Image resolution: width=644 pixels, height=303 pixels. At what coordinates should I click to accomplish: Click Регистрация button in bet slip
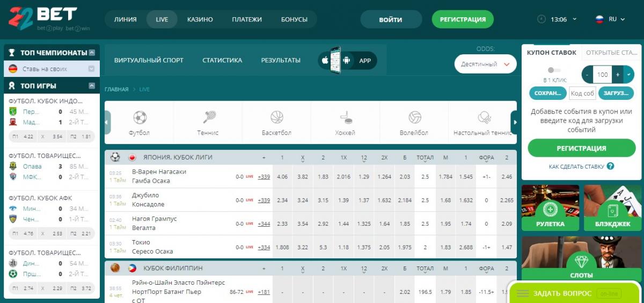click(x=582, y=148)
